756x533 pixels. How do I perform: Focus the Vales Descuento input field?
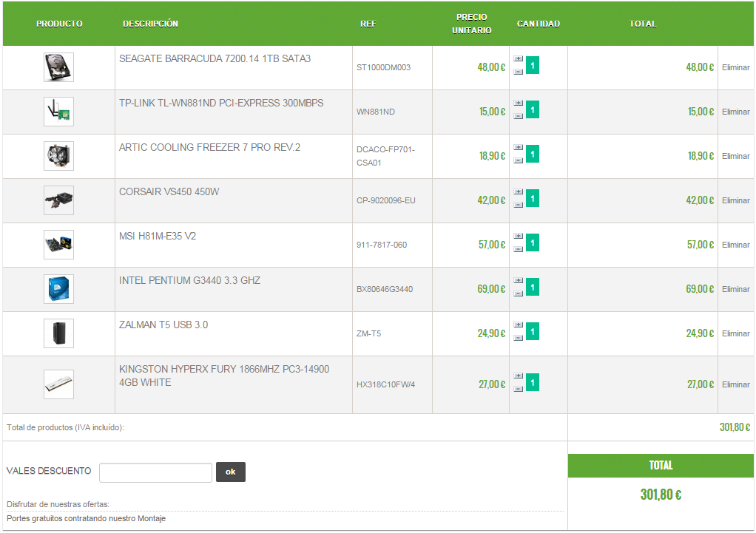point(156,473)
